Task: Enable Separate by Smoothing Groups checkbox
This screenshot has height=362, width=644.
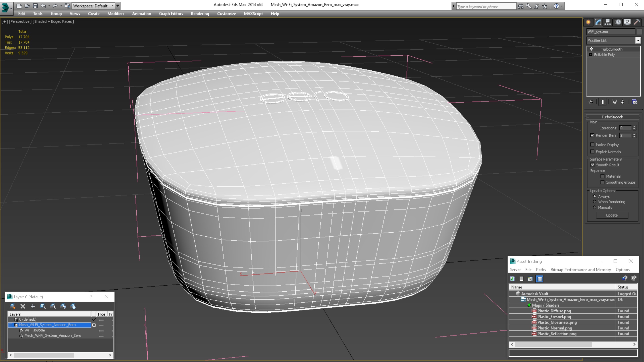Action: pos(603,182)
